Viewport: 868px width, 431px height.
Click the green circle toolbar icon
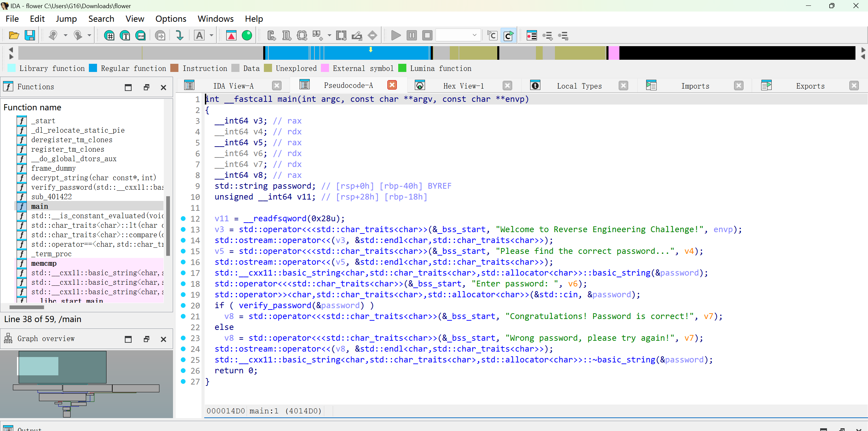point(247,35)
